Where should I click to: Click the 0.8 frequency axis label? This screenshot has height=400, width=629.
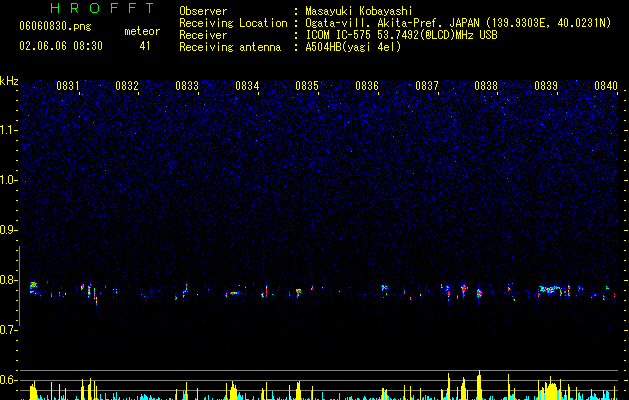point(9,280)
